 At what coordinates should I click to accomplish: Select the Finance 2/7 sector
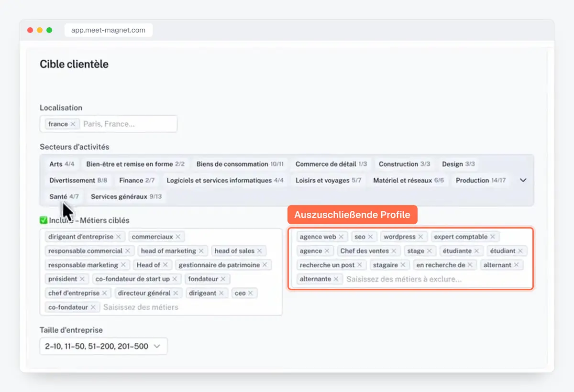[x=137, y=180]
